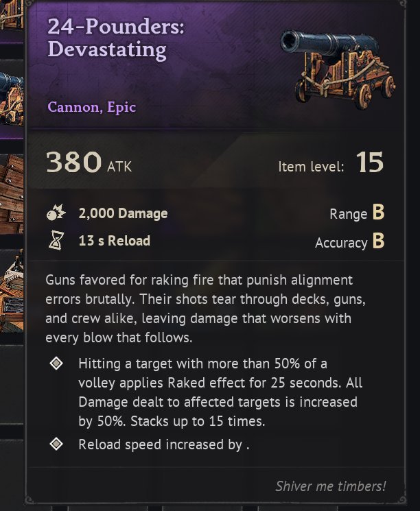
Task: Click the diamond bullet beside Reload speed perk
Action: tap(57, 444)
